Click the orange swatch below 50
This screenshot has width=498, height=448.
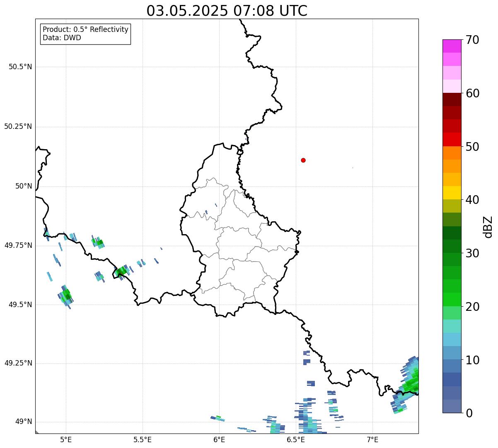tap(452, 153)
